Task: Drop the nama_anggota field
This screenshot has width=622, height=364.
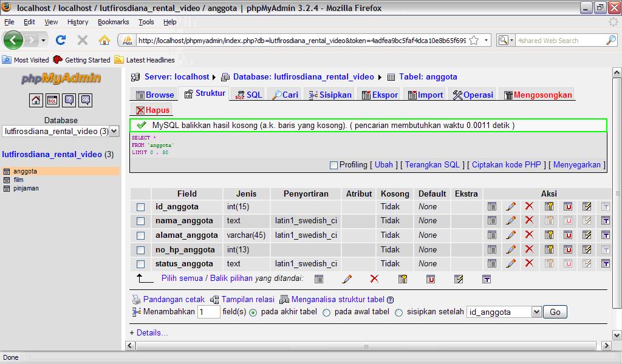Action: point(529,220)
